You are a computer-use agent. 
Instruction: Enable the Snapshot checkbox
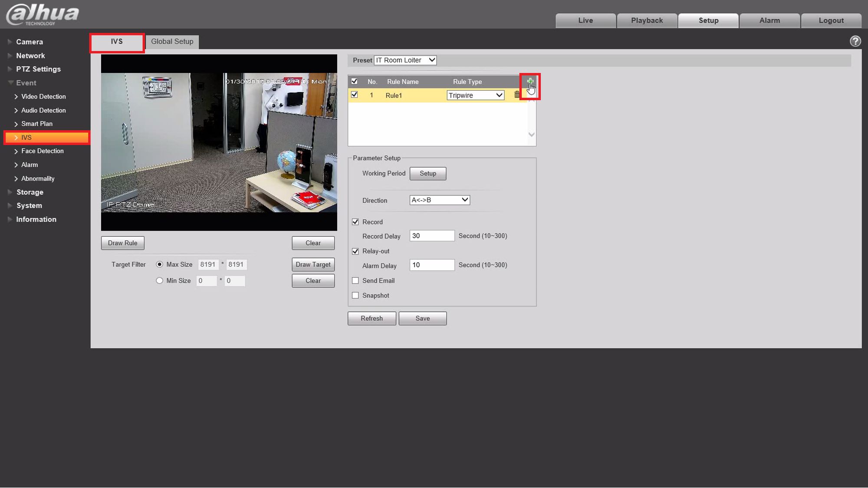(355, 295)
